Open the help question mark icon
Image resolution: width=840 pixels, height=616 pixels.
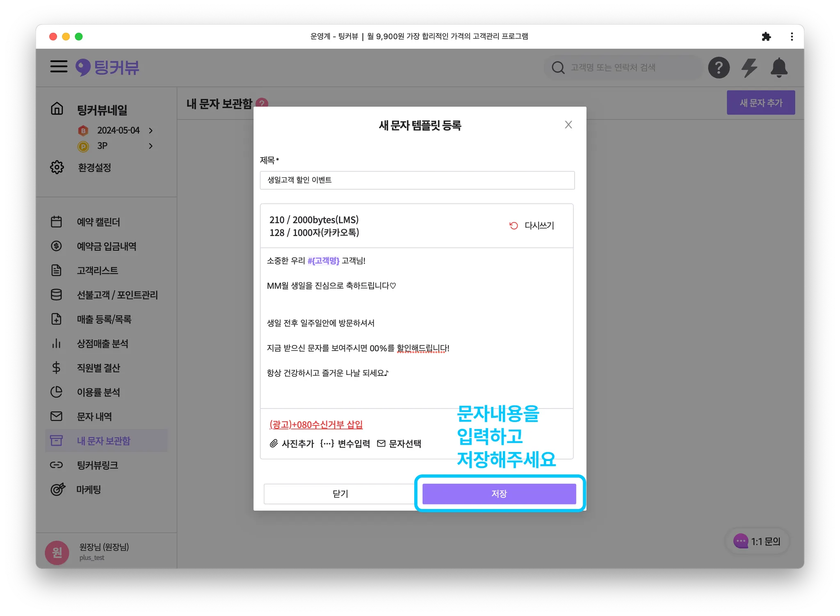tap(719, 68)
